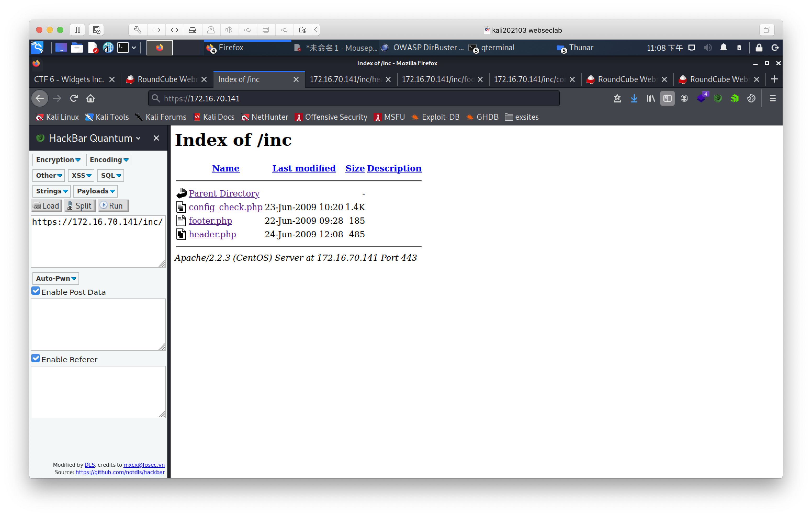Toggle the Enable Post Data checkbox

click(37, 291)
